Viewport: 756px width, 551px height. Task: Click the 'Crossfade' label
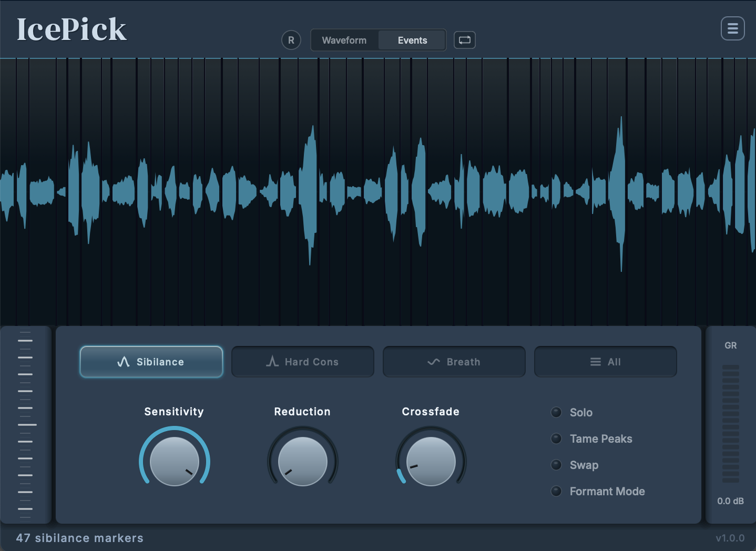431,412
